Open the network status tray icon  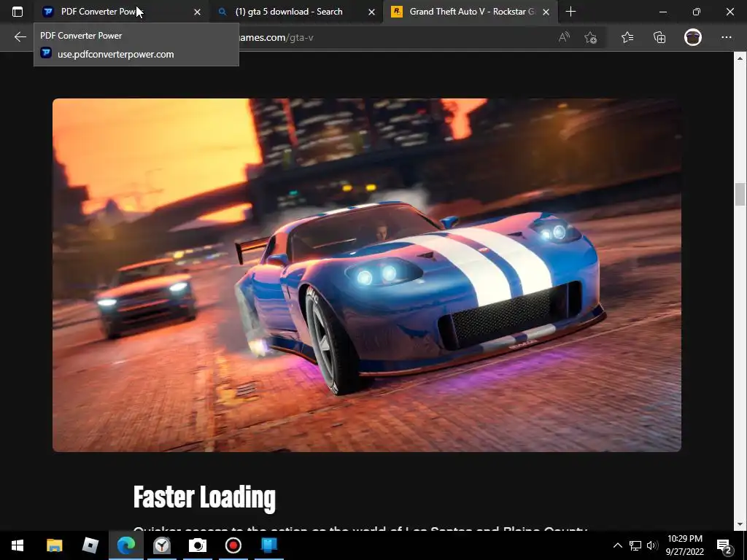(635, 545)
